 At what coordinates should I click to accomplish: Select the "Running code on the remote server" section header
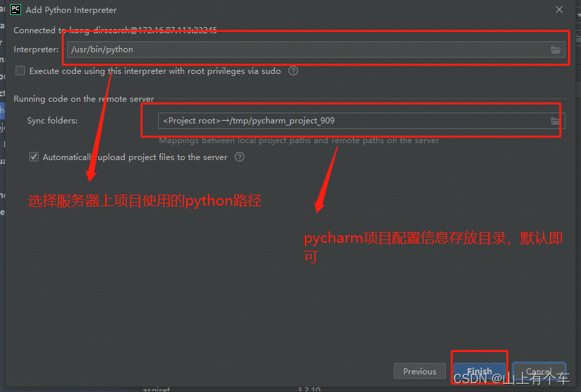[x=83, y=99]
